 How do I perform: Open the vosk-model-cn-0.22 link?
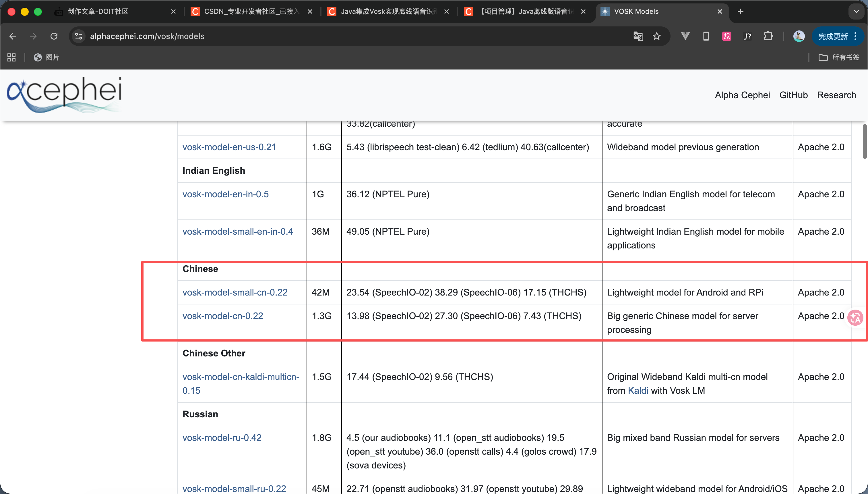tap(223, 316)
